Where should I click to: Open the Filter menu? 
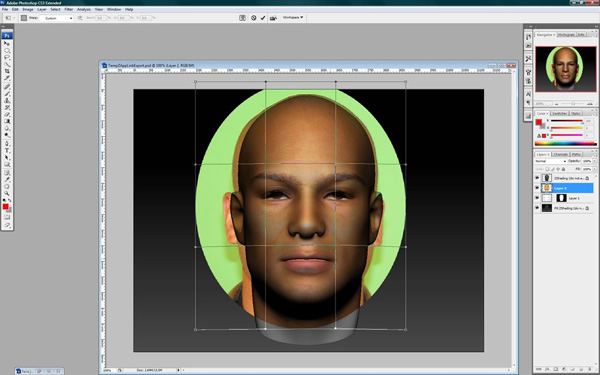(x=68, y=9)
